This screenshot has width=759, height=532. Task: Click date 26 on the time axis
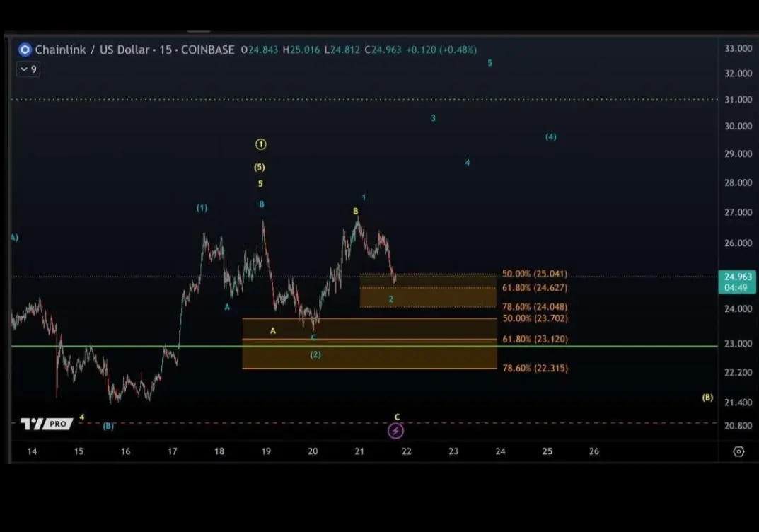594,451
